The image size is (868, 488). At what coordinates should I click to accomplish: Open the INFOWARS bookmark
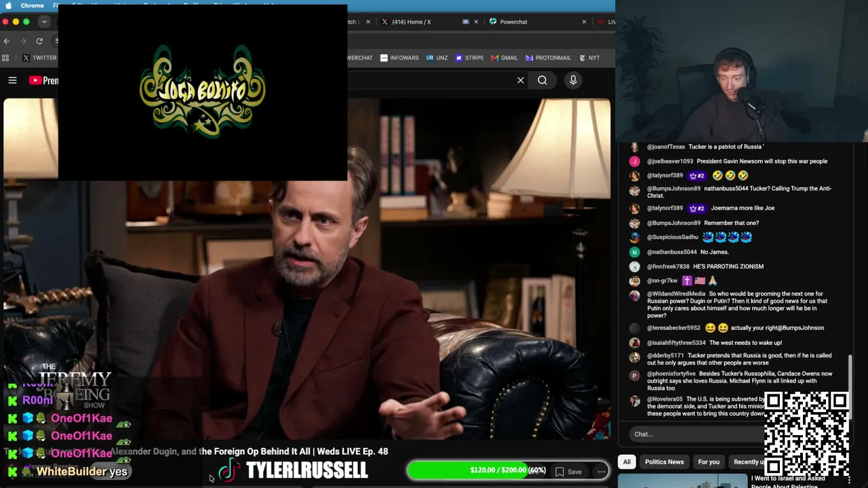coord(399,58)
